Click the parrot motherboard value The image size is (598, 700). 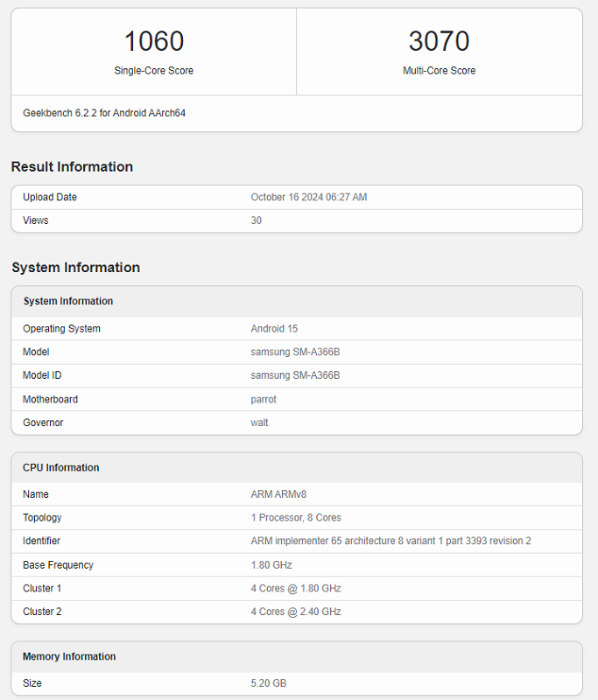(264, 399)
